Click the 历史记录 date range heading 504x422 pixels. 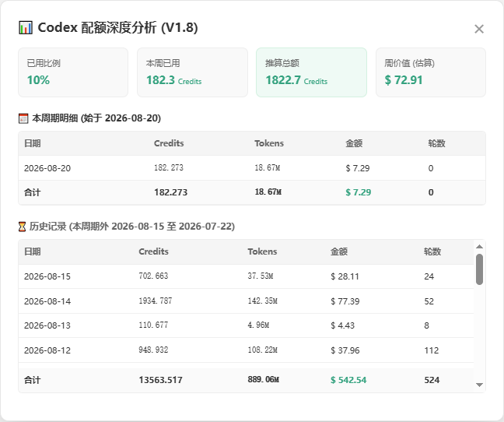[132, 227]
